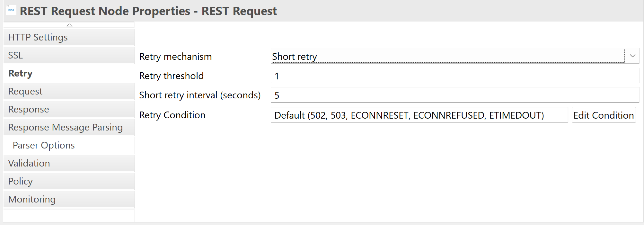Switch to the Response Message Parsing tab
Viewport: 644px width, 225px height.
[69, 127]
